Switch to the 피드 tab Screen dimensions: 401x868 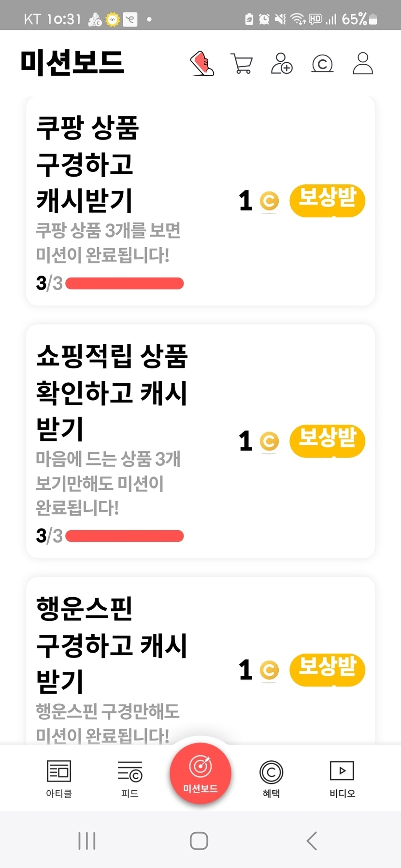(x=130, y=778)
